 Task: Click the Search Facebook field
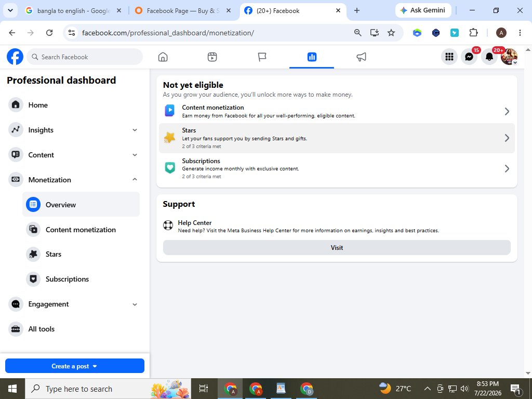(x=85, y=57)
